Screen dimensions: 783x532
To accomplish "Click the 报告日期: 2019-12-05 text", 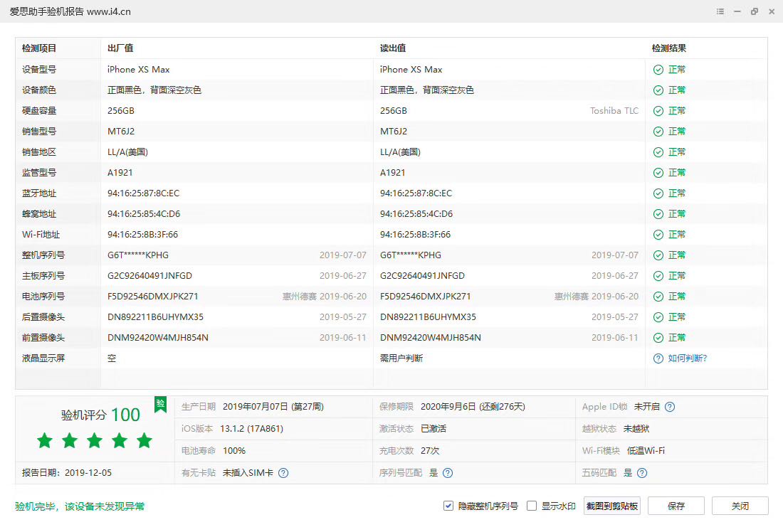I will (67, 472).
